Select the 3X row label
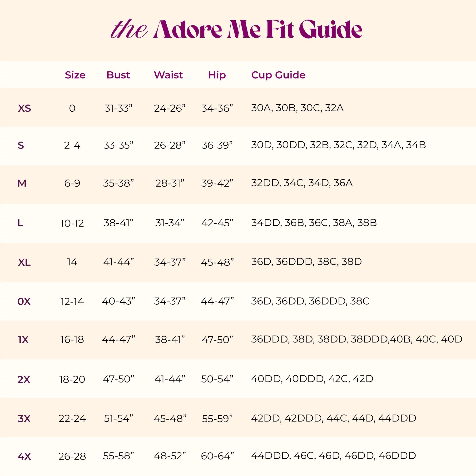The height and width of the screenshot is (476, 476). (x=24, y=419)
